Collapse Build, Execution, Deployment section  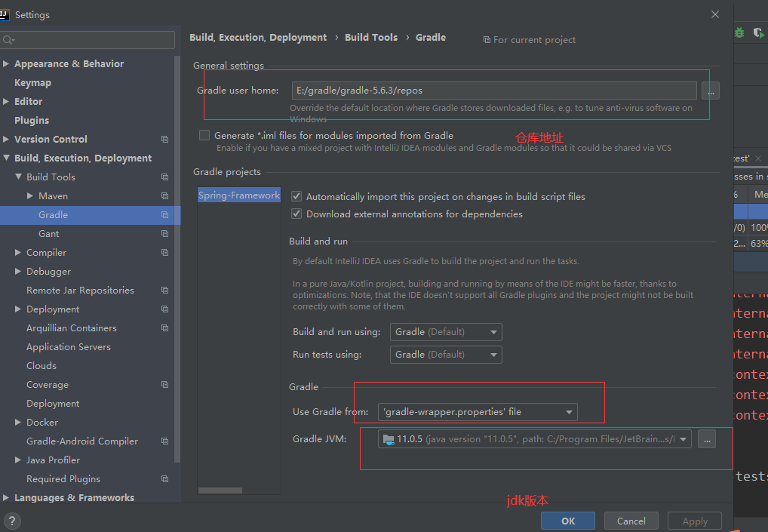[x=6, y=158]
